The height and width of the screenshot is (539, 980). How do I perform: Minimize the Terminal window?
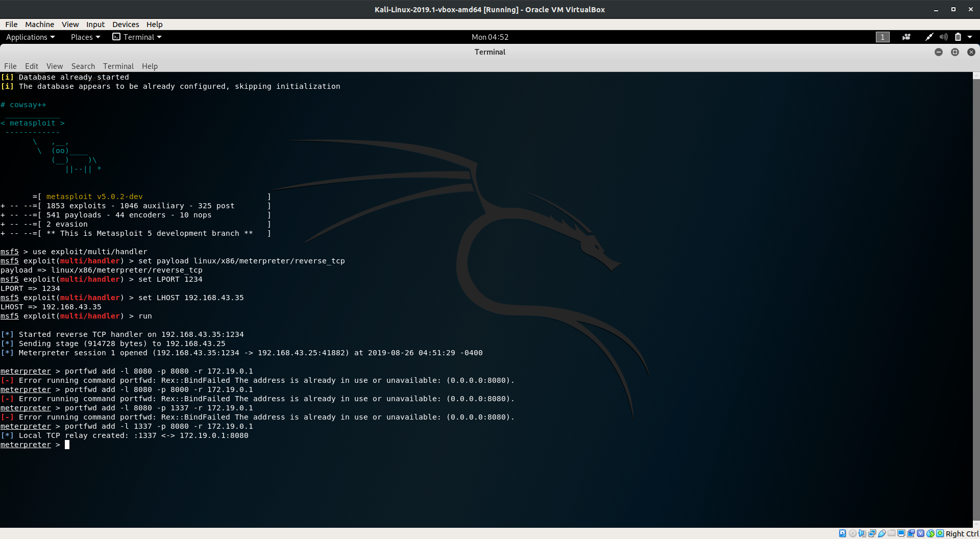tap(939, 52)
